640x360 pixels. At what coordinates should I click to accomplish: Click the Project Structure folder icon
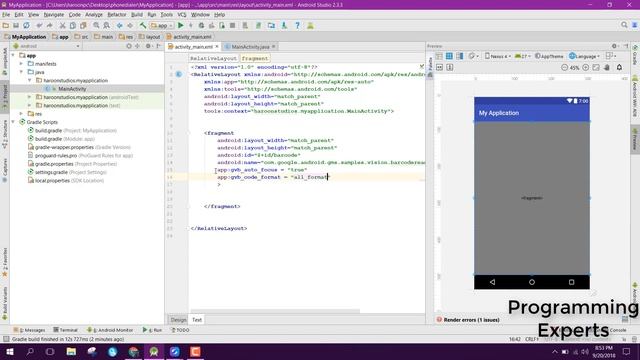(271, 25)
